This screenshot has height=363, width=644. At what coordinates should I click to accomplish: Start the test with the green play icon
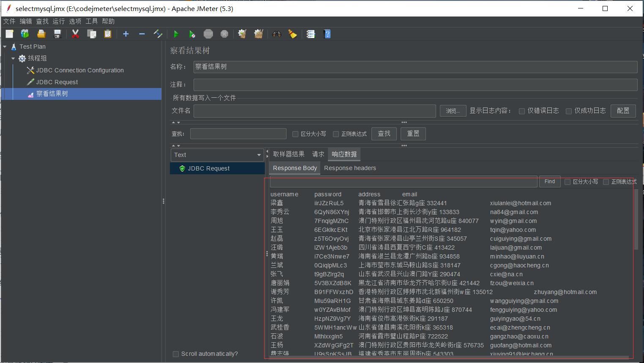point(176,34)
